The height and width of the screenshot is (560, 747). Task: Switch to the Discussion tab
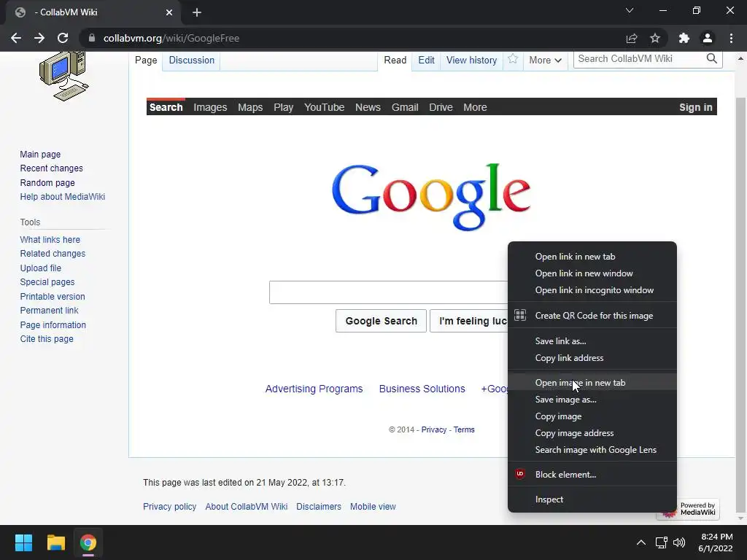(192, 60)
